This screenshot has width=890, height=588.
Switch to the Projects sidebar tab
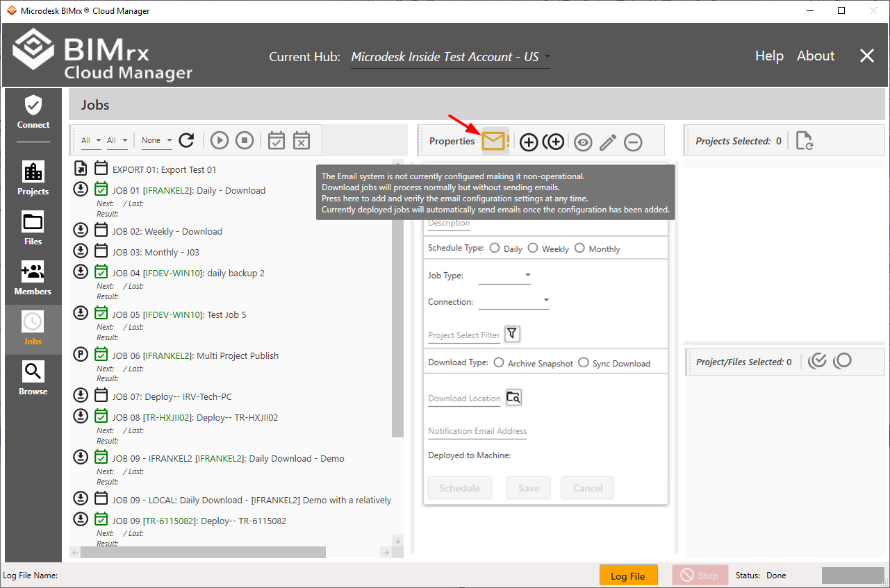[x=33, y=178]
